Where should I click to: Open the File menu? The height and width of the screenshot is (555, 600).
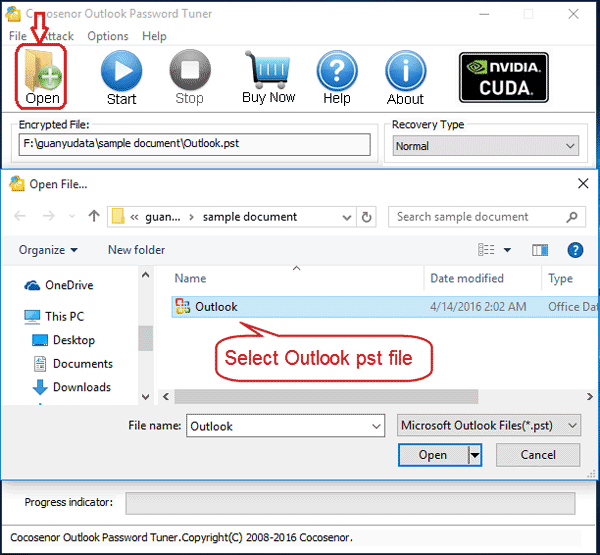[18, 36]
